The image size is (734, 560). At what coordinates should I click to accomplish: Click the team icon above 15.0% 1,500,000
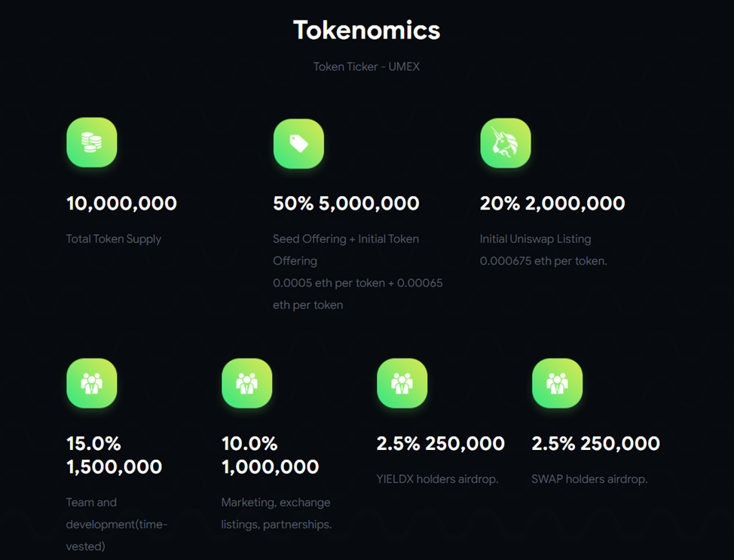coord(92,383)
